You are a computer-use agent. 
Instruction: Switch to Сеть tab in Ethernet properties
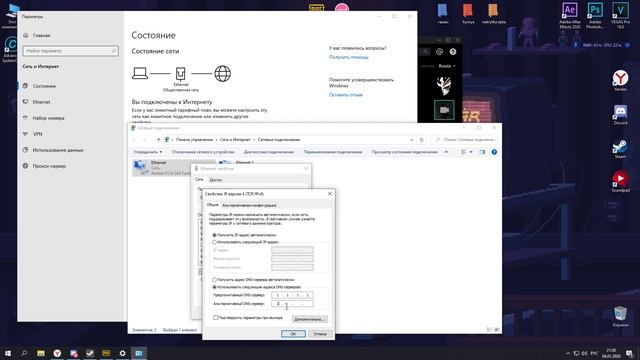pos(199,179)
